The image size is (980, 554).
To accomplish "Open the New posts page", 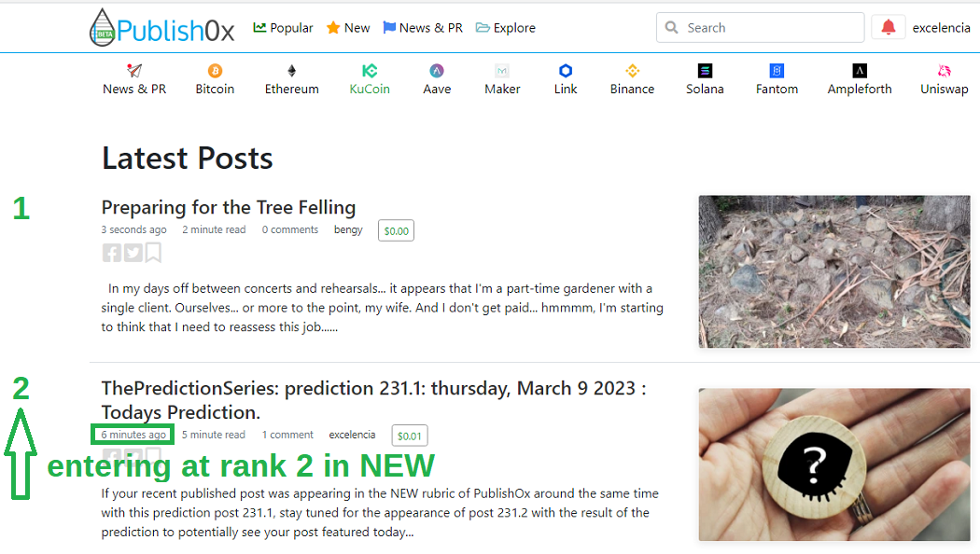I will pos(348,28).
